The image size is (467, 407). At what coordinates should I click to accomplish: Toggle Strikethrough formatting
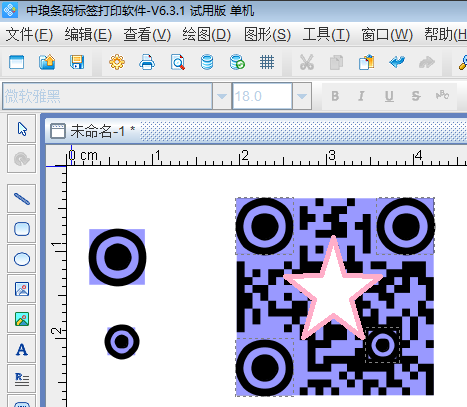416,96
